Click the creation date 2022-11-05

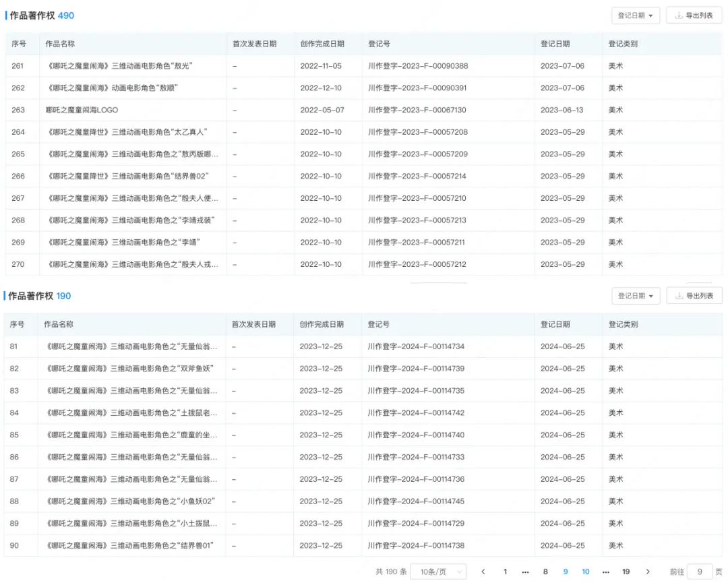point(321,66)
